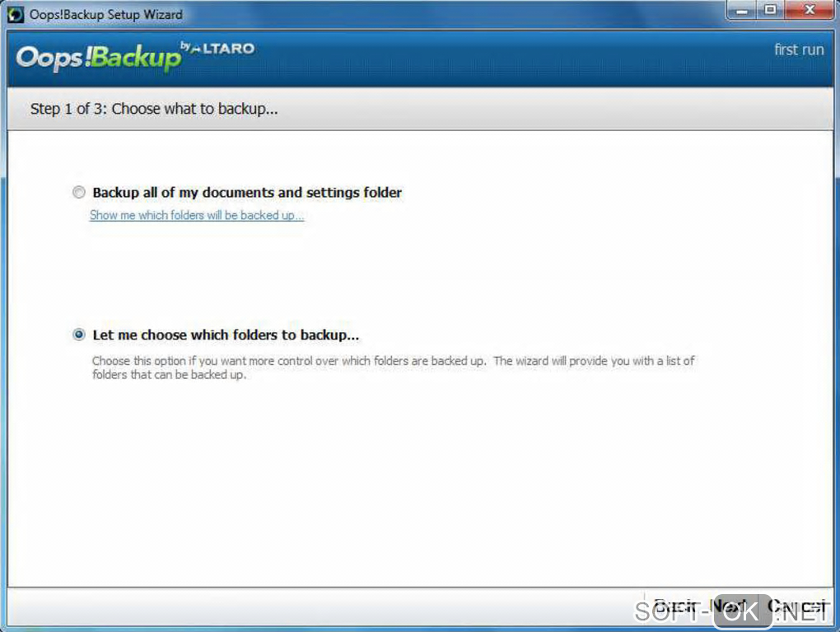Select 'Backup all of my documents' radio button

(79, 192)
